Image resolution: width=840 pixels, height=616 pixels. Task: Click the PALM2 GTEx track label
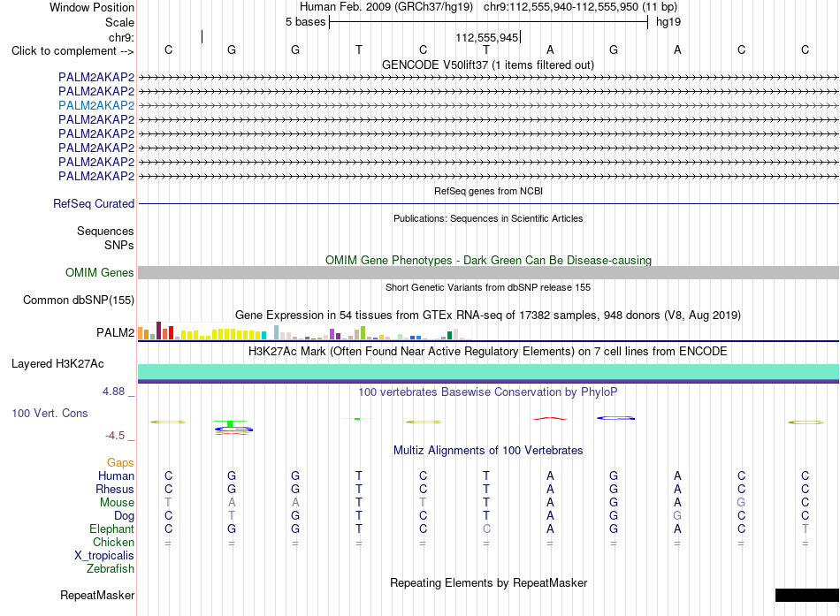(115, 332)
